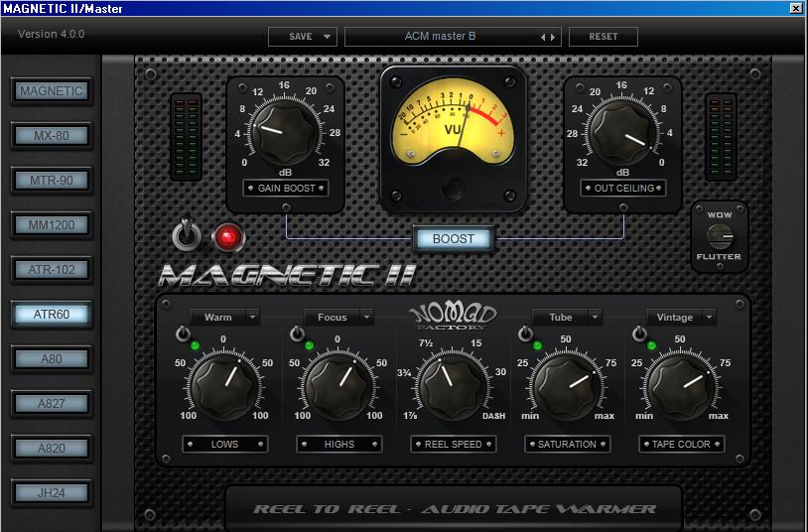Click the green LED in TAPE COLOR section
Image resolution: width=808 pixels, height=532 pixels.
pos(652,345)
